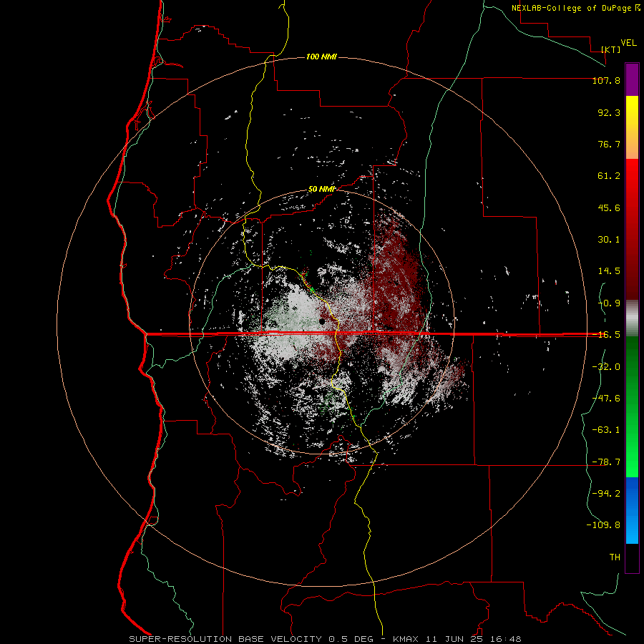Click the Super-Resolution Base Velocity caption
Image resolution: width=644 pixels, height=644 pixels.
[x=325, y=639]
